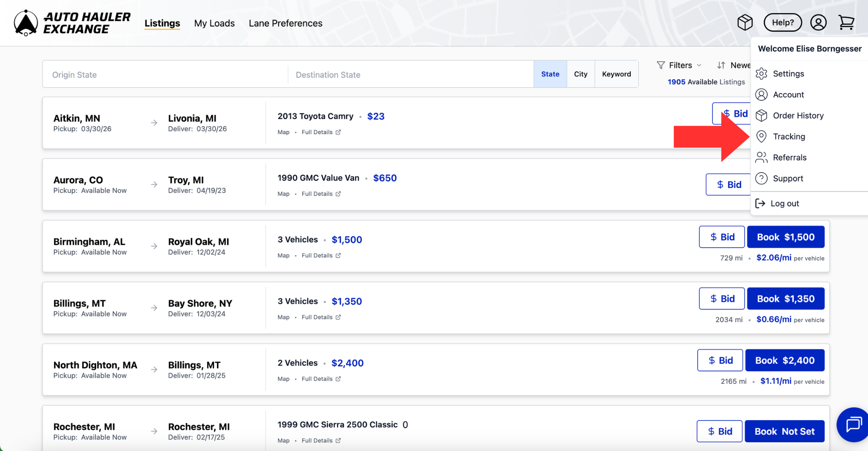The height and width of the screenshot is (451, 868).
Task: Open Lane Preferences tab
Action: pos(285,23)
